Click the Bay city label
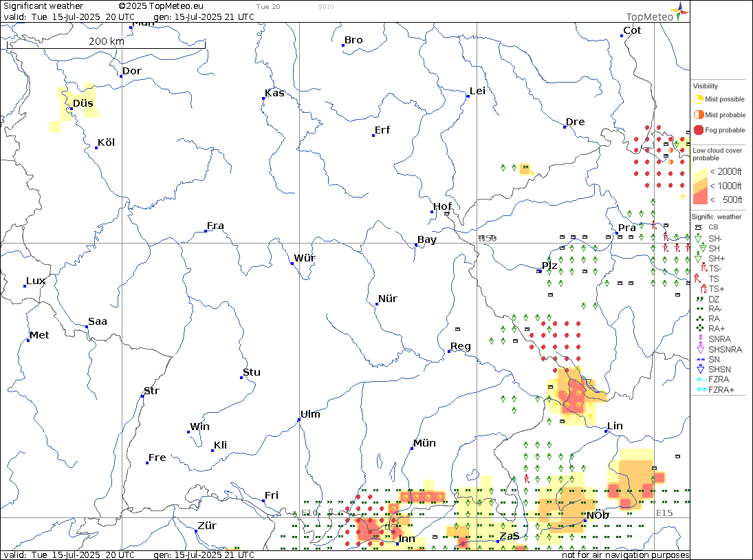The width and height of the screenshot is (753, 560). [427, 239]
